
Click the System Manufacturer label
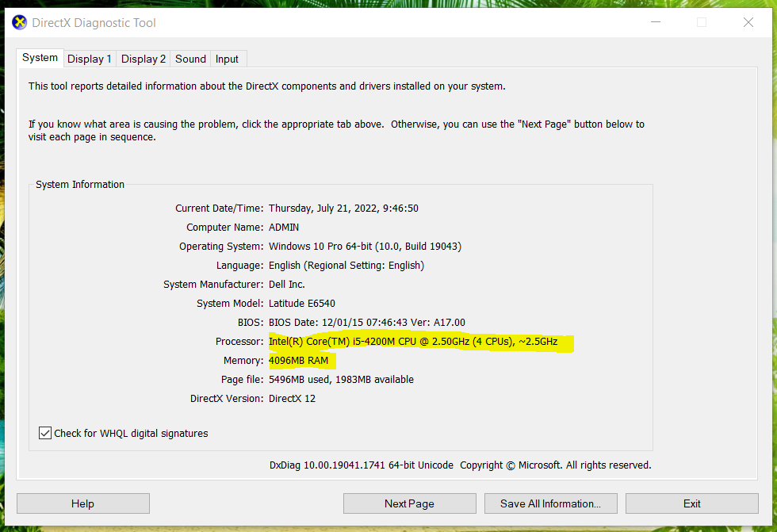point(213,285)
